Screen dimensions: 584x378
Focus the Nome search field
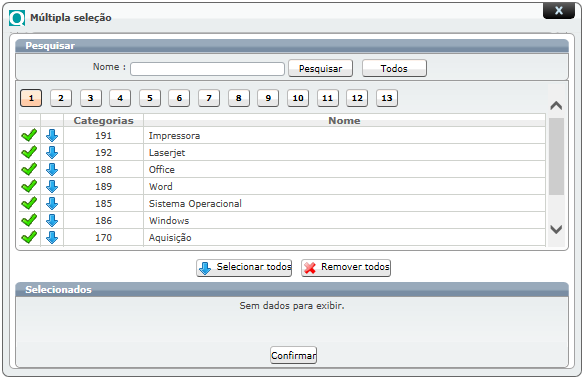[207, 69]
